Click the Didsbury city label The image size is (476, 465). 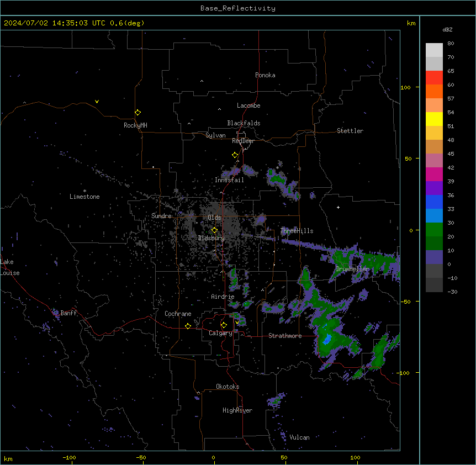pyautogui.click(x=211, y=238)
